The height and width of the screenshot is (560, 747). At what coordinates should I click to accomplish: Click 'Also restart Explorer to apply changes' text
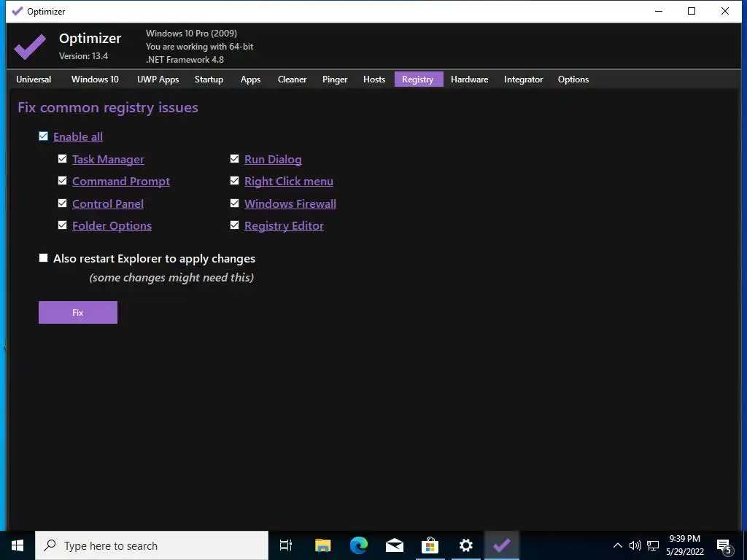pos(155,259)
